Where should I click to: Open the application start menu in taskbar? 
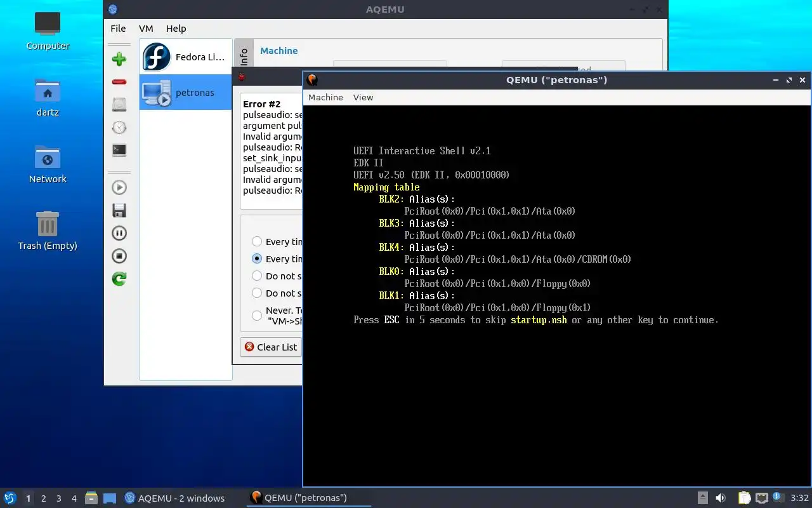coord(10,498)
